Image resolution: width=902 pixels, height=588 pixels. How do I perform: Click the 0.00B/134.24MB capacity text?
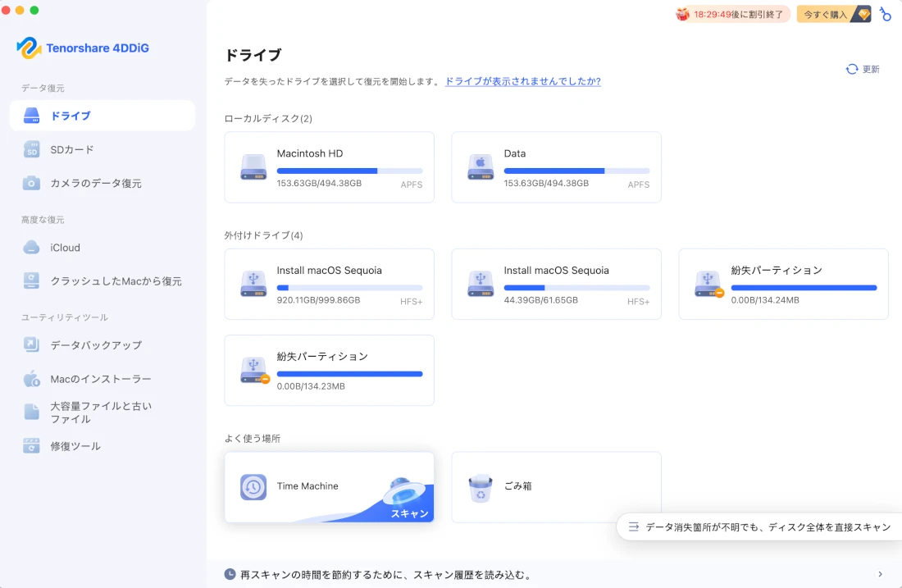765,300
